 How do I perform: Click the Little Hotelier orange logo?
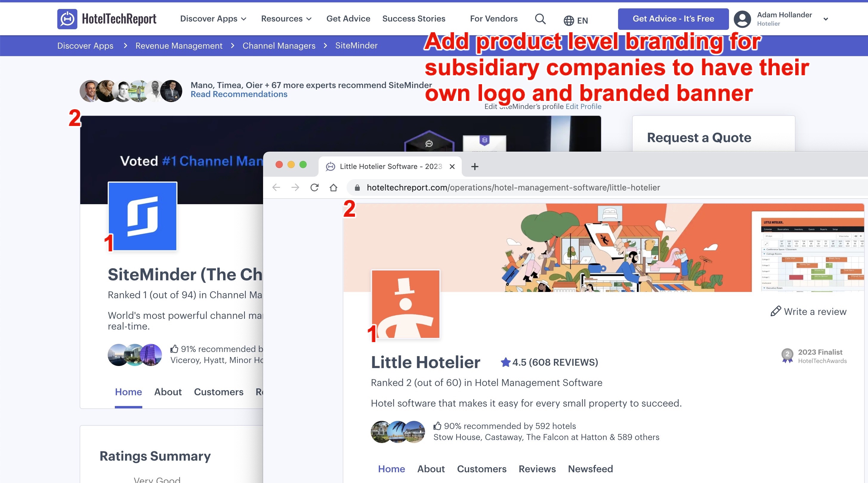point(405,304)
